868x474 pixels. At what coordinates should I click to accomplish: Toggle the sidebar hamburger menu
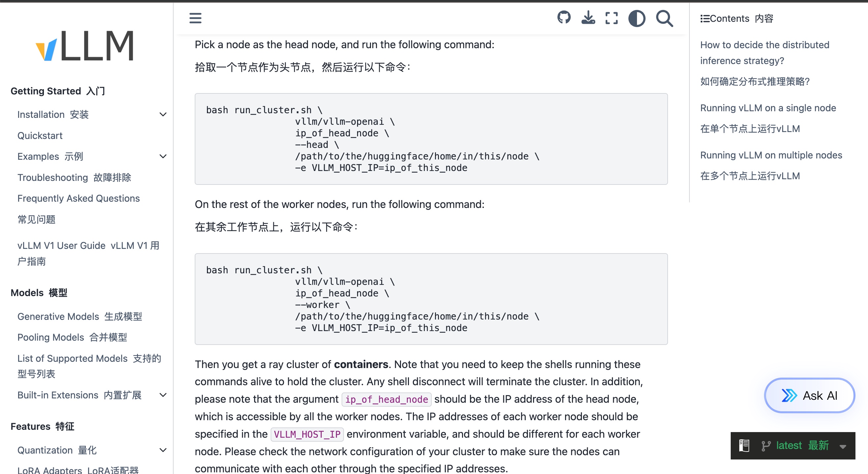(195, 18)
